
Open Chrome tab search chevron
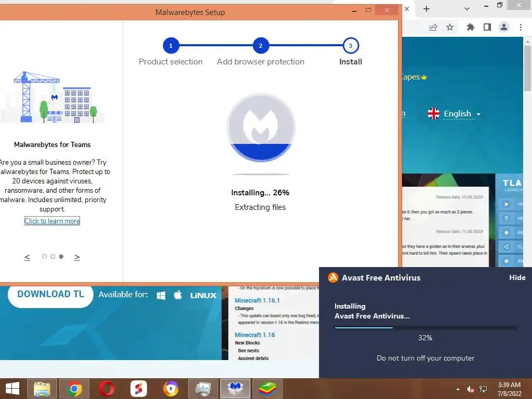467,9
